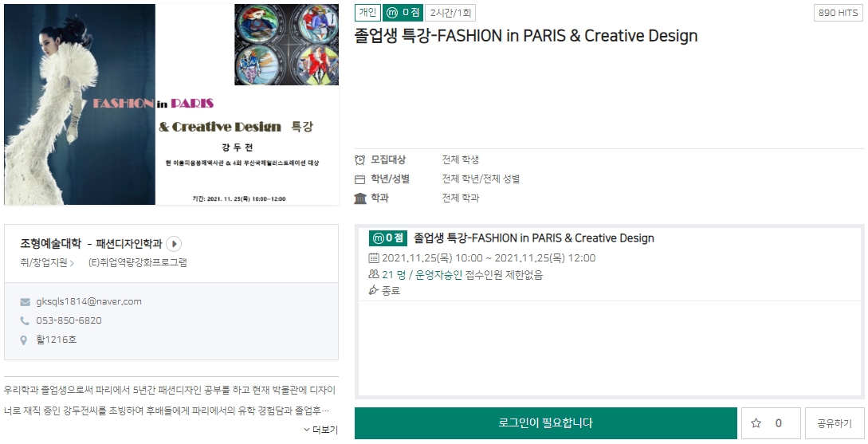This screenshot has width=868, height=444.
Task: Expand the description with 더보기
Action: 321,430
